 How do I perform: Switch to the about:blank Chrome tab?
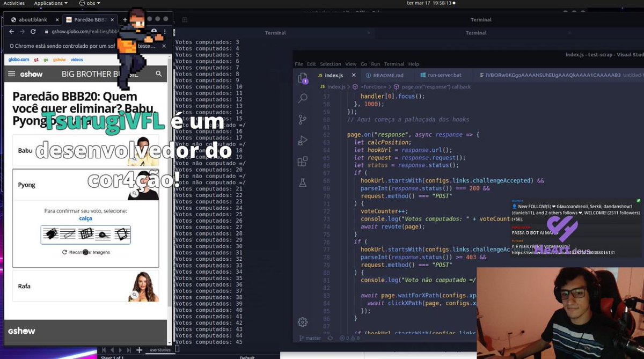[33, 19]
